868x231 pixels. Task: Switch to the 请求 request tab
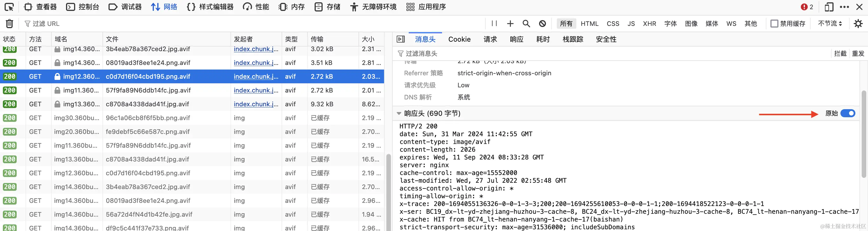[x=490, y=39]
